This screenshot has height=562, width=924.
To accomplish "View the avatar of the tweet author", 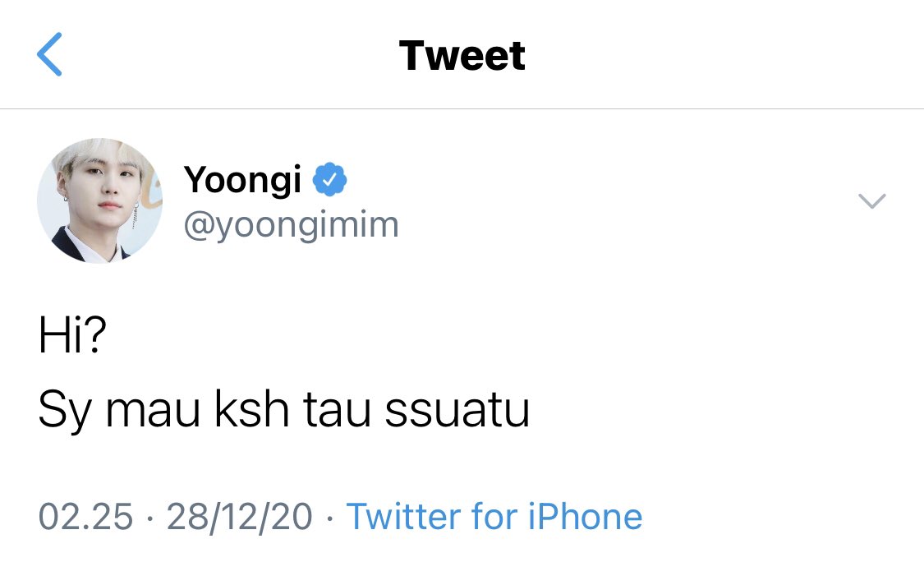I will click(x=99, y=200).
